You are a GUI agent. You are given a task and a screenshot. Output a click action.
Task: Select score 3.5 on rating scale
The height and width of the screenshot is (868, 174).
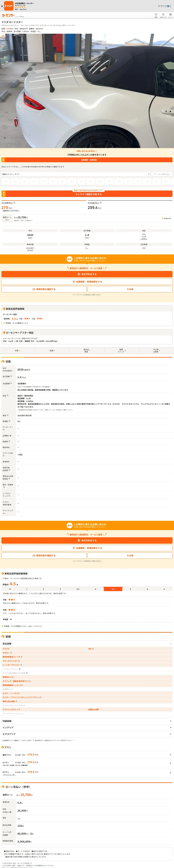[78, 589]
